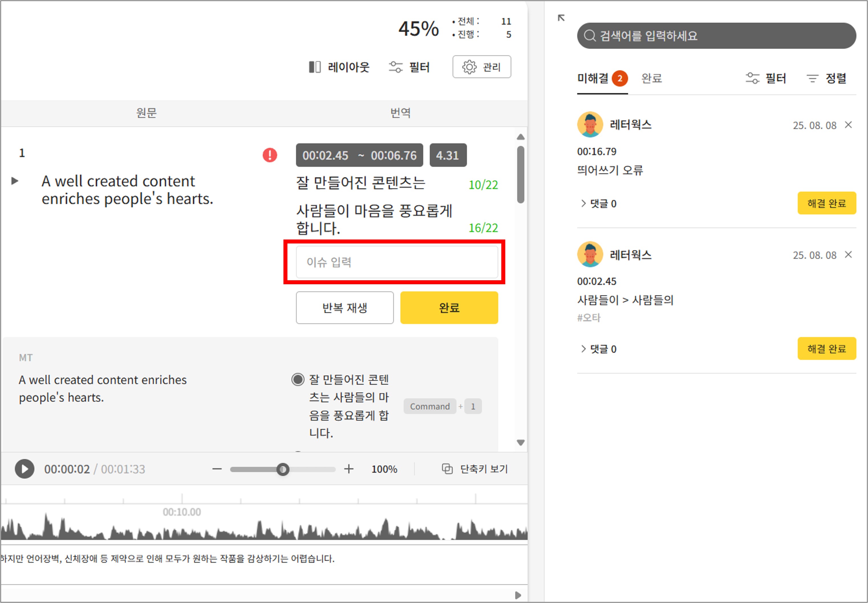Expand 댓글 0 under 사람들이 issue
868x603 pixels.
coord(599,349)
